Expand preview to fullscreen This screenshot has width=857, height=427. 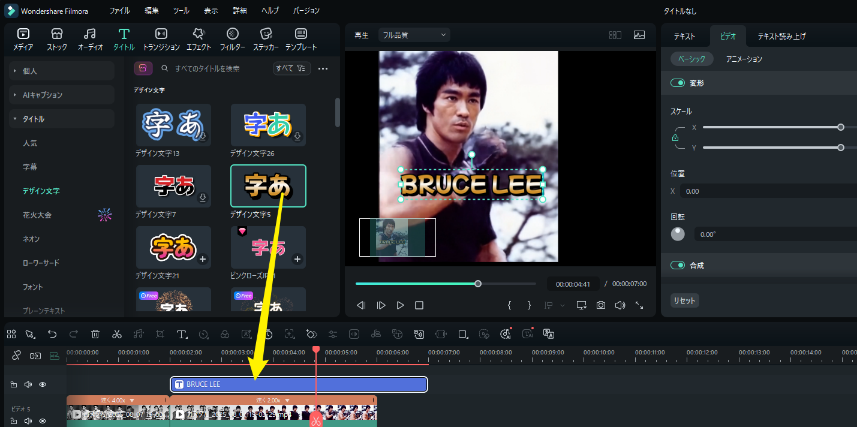coord(639,305)
